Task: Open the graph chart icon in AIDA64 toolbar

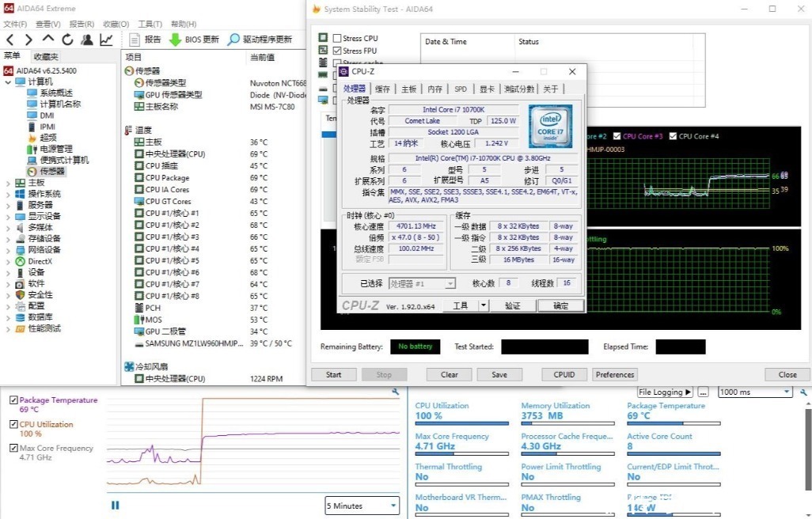Action: pos(106,40)
